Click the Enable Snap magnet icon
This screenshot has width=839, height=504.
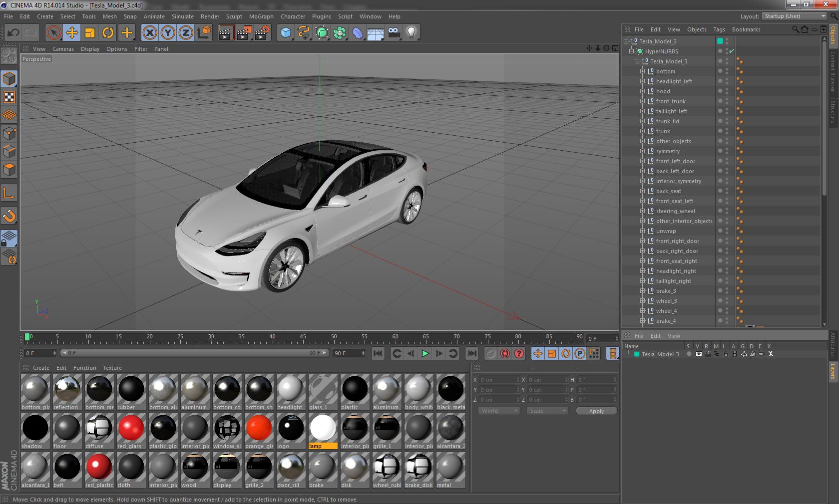click(x=9, y=216)
